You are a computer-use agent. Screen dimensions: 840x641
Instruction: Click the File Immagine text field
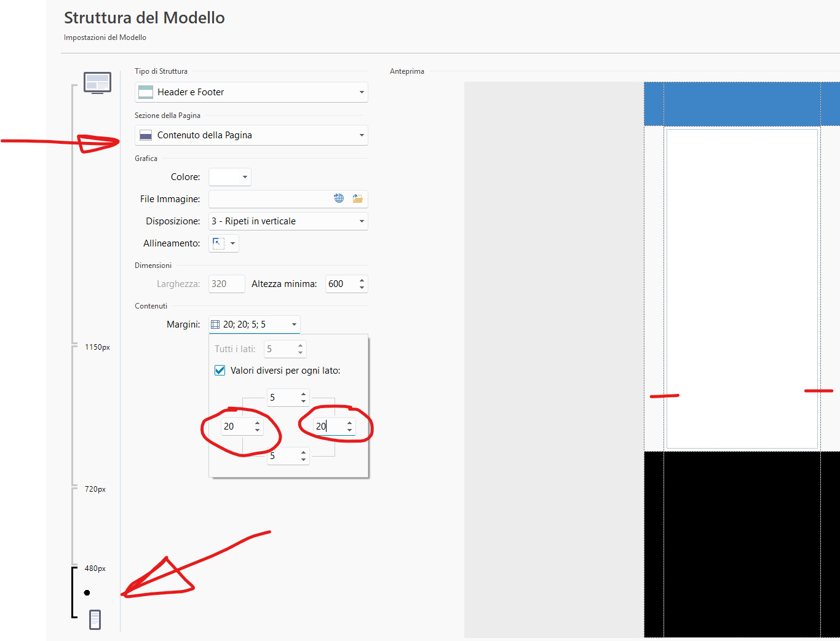[269, 199]
